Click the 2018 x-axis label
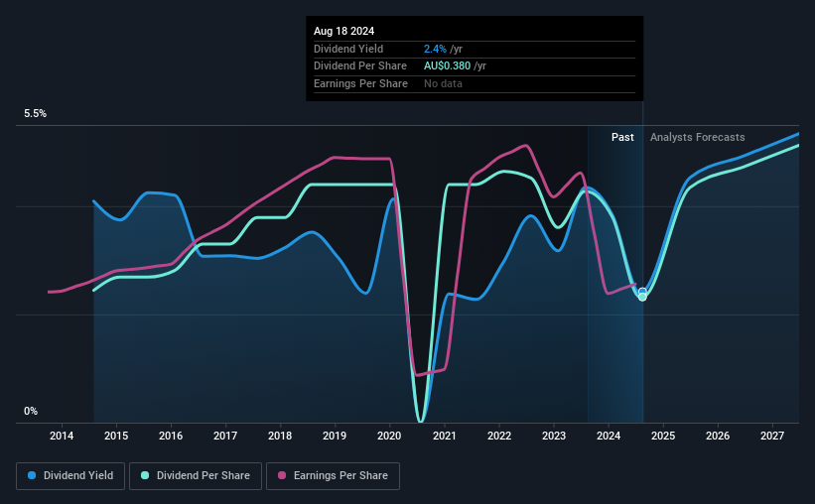Image resolution: width=815 pixels, height=504 pixels. [280, 436]
